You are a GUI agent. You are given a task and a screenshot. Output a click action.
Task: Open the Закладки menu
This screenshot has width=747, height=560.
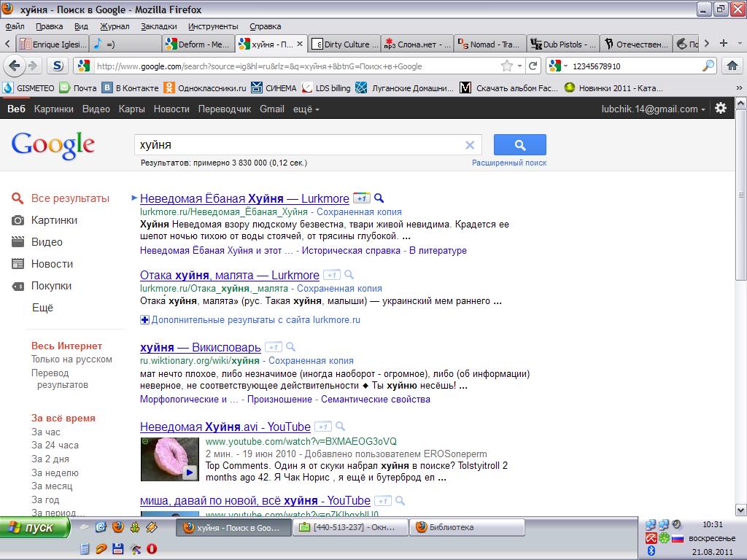(158, 27)
